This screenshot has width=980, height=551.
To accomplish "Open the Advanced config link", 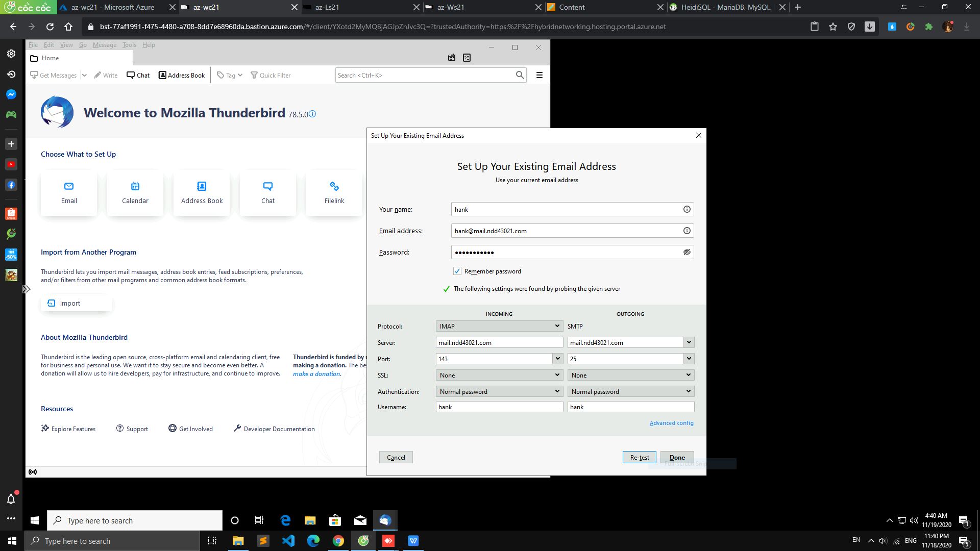I will click(671, 423).
